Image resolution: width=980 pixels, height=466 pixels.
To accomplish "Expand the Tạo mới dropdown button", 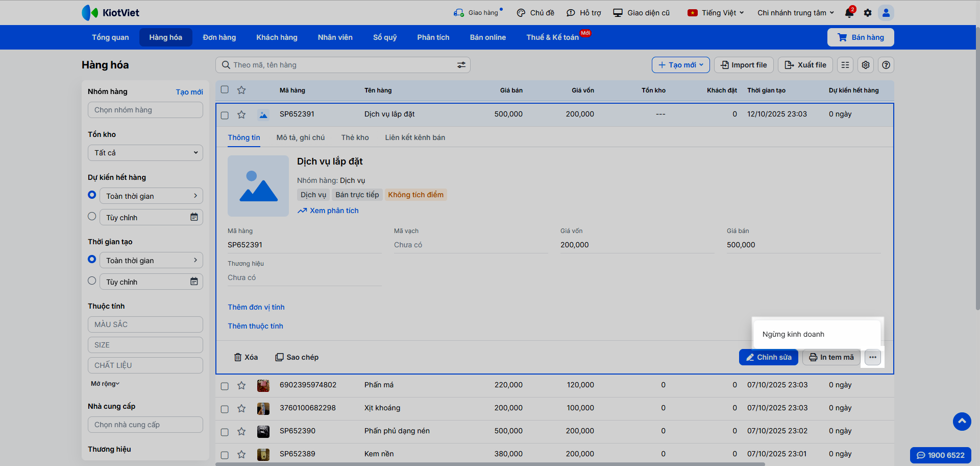I will pos(680,65).
